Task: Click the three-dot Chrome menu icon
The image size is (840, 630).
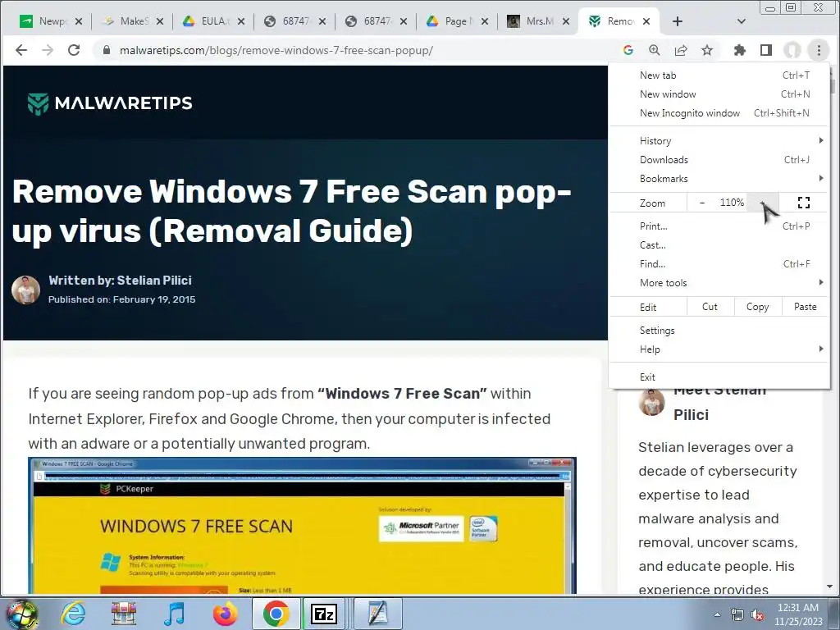Action: click(x=819, y=50)
